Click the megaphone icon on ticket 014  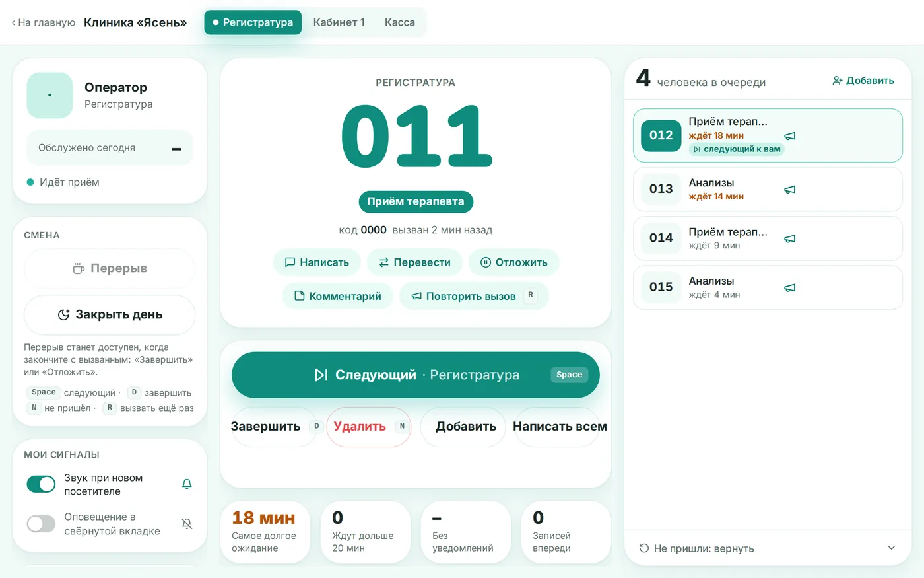click(x=789, y=238)
